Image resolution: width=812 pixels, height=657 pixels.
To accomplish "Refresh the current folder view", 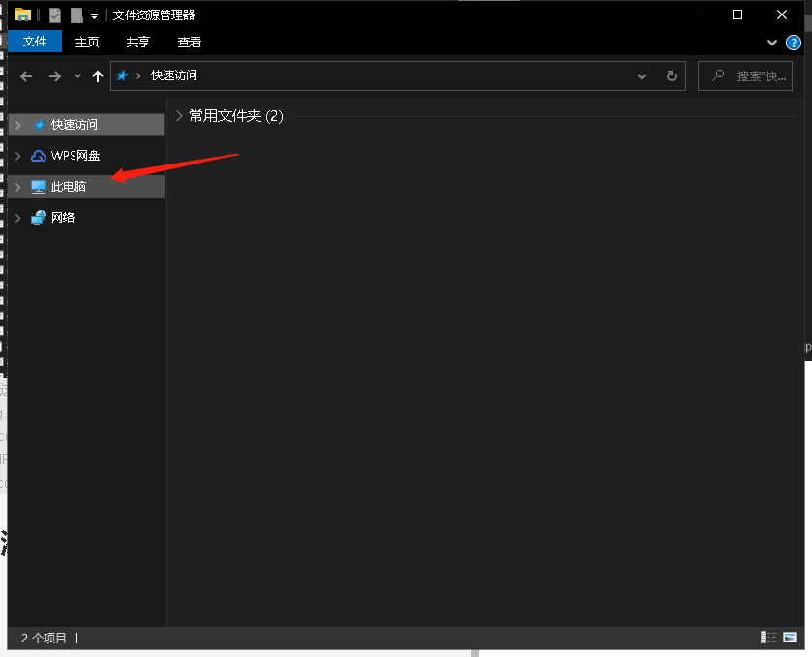I will click(x=671, y=75).
